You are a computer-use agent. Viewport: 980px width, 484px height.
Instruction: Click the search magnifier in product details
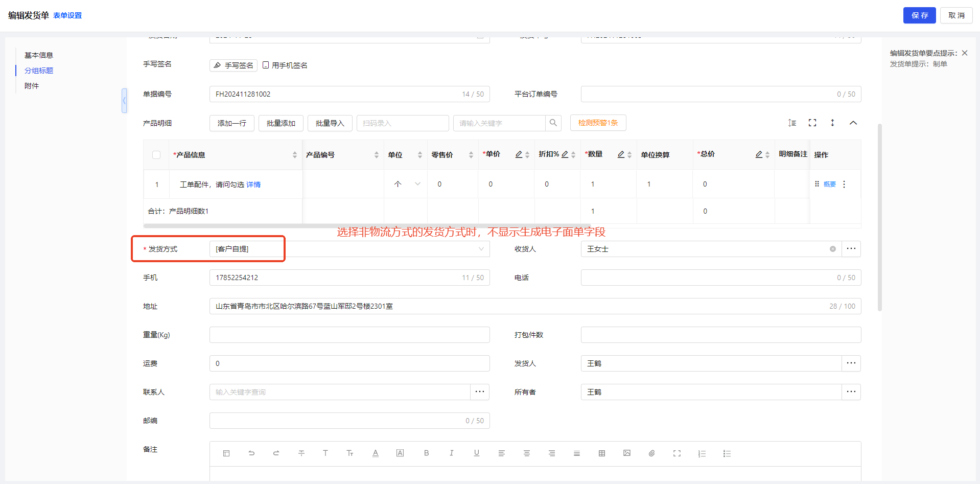coord(553,123)
